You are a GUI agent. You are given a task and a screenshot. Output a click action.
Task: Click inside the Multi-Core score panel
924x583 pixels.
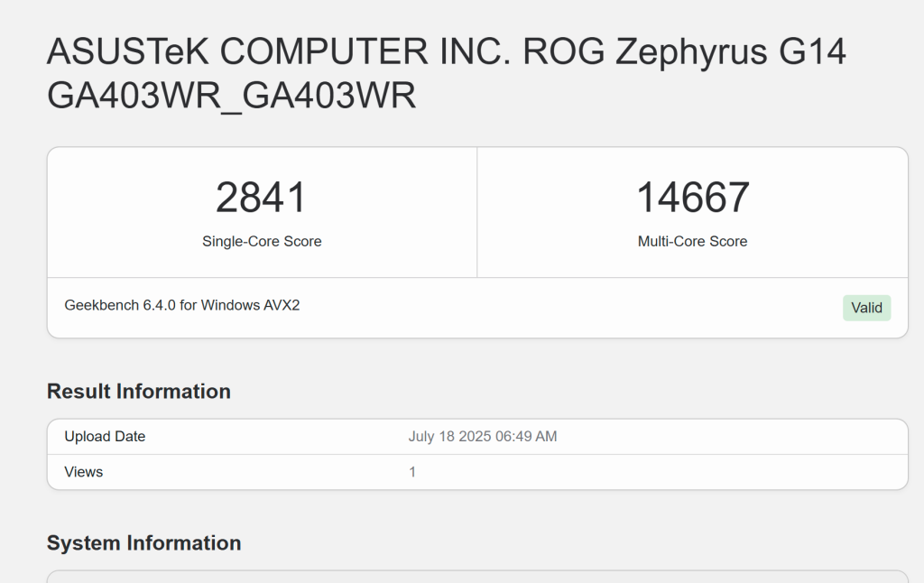click(x=692, y=212)
